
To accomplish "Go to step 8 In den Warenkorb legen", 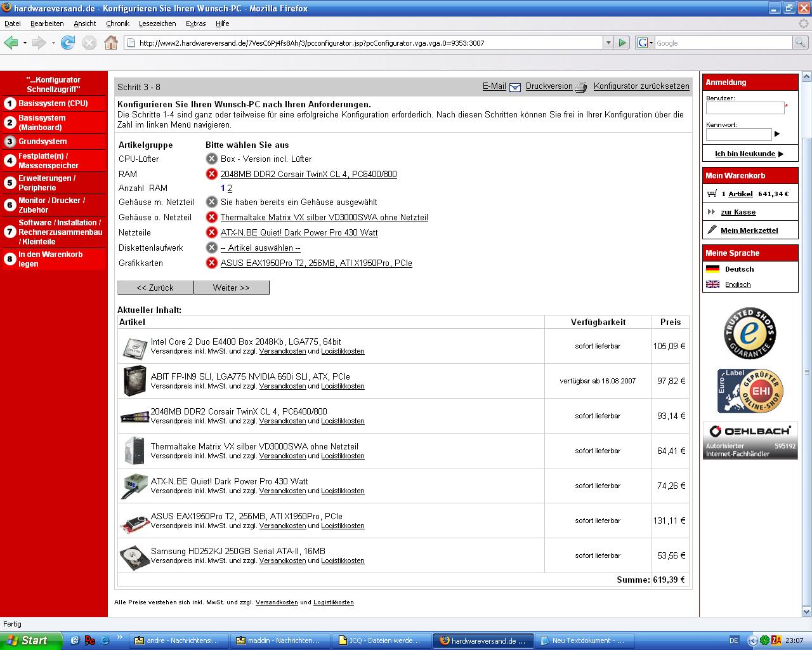I will point(54,259).
